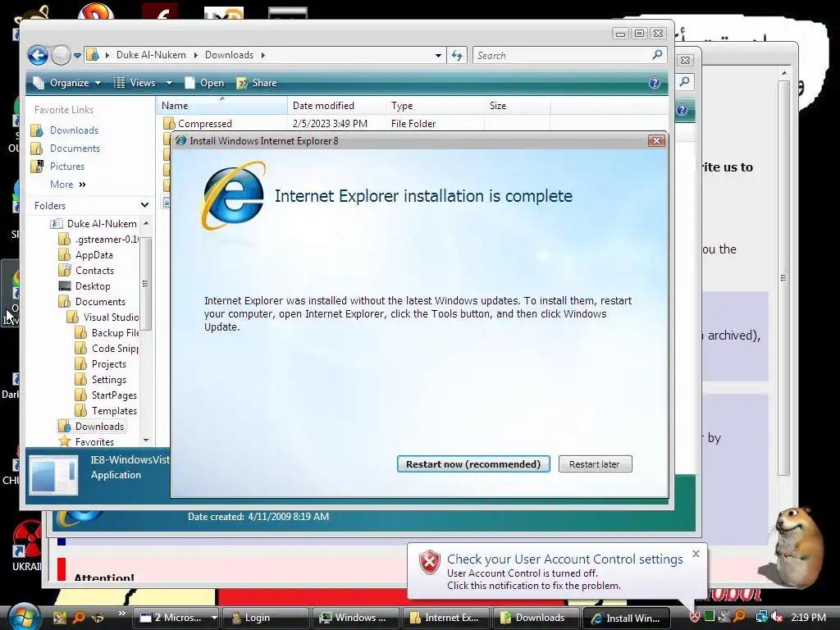Click Restart now (recommended) button
840x630 pixels.
click(x=473, y=464)
